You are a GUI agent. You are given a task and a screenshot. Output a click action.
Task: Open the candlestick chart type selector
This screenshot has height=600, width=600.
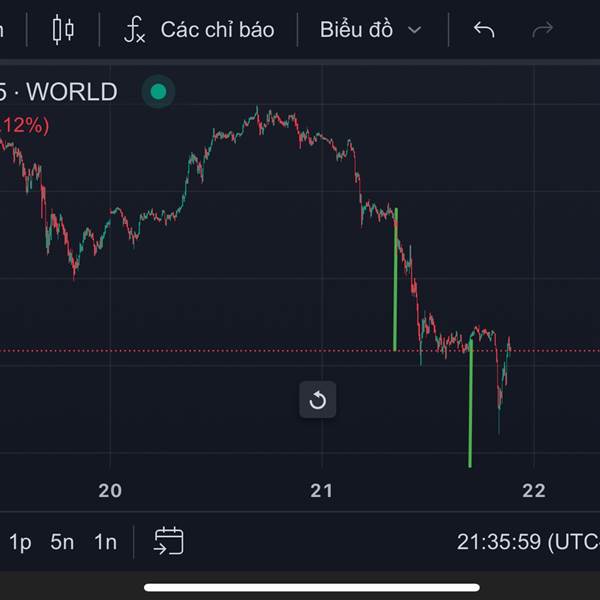tap(63, 30)
